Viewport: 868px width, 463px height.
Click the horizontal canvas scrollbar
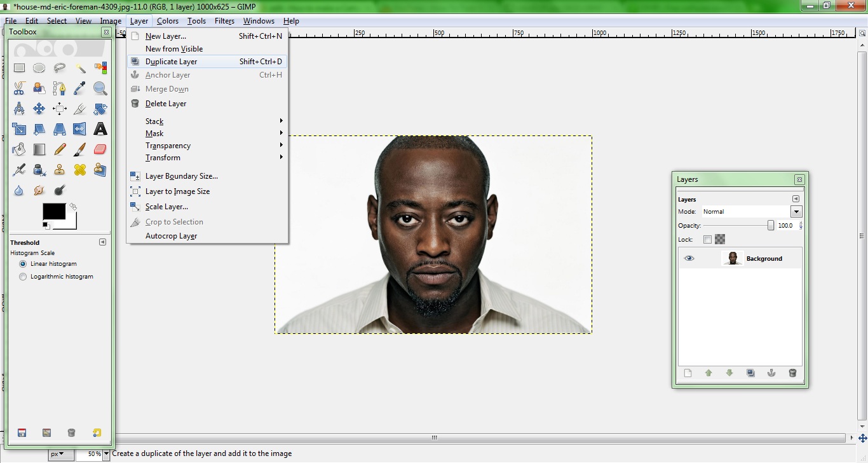click(x=435, y=438)
